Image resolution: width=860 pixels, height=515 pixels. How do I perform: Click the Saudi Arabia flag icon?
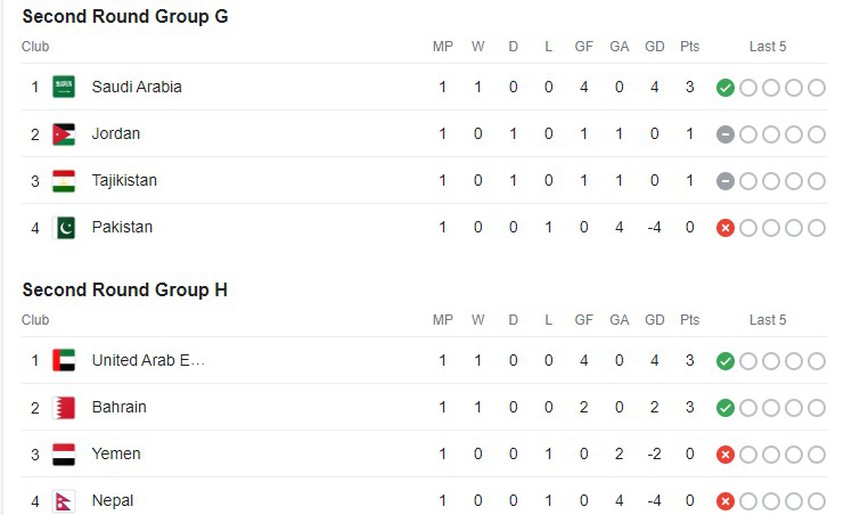[64, 87]
